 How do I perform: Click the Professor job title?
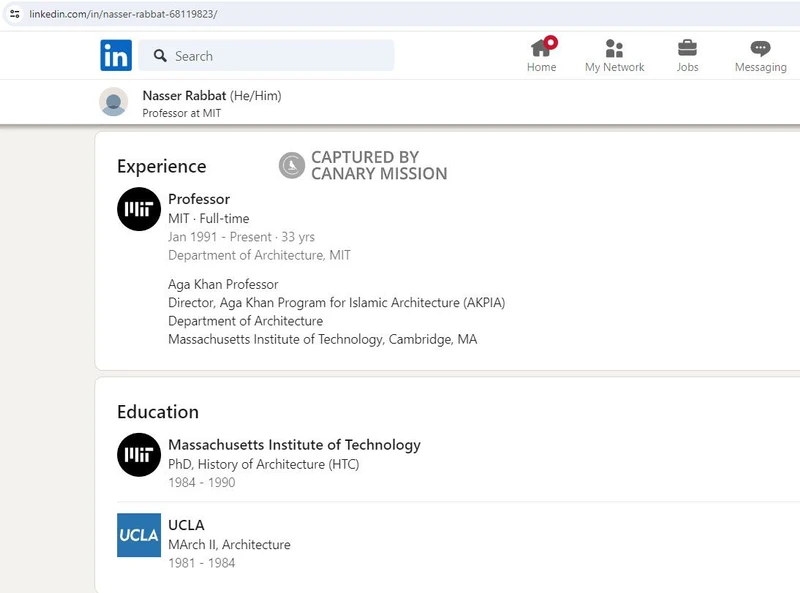point(199,199)
